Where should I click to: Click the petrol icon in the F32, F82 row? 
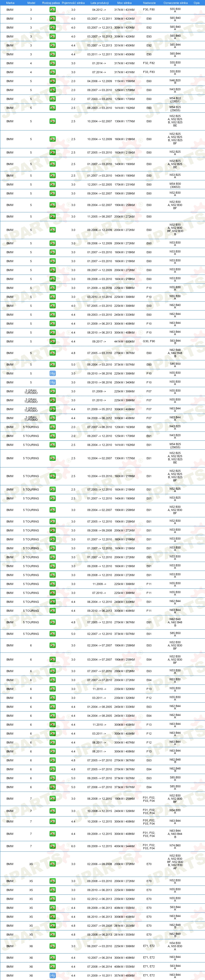point(52,63)
